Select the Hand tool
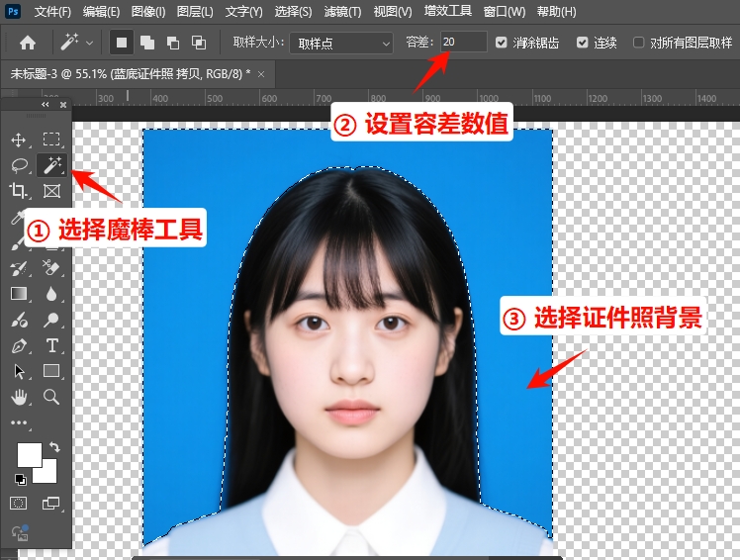740x560 pixels. pos(19,397)
